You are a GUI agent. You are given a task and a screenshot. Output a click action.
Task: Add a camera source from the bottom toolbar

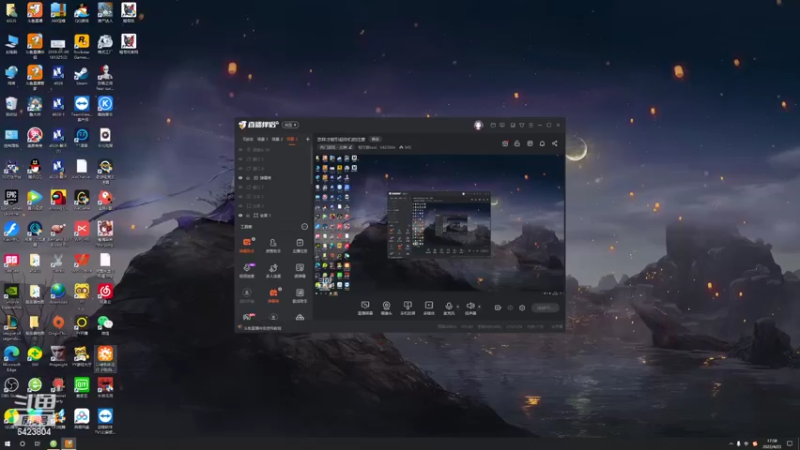(x=386, y=308)
